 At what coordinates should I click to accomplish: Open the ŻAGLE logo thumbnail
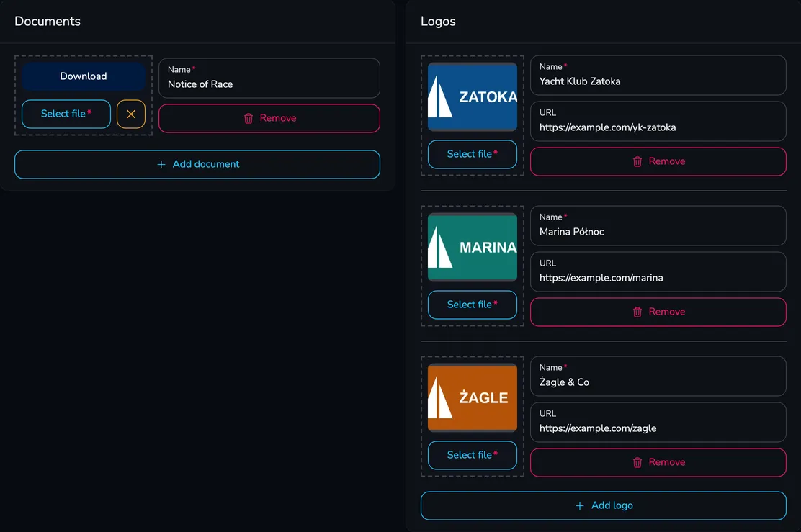point(472,397)
